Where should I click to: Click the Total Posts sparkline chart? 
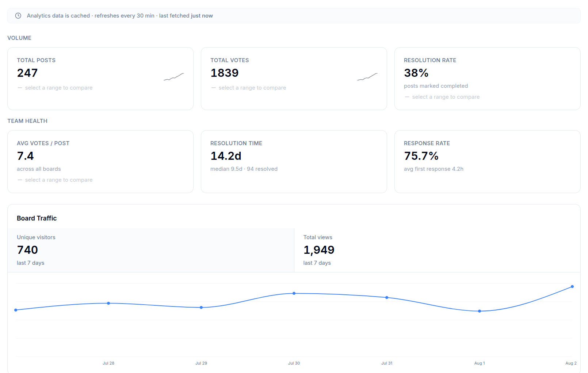coord(174,76)
